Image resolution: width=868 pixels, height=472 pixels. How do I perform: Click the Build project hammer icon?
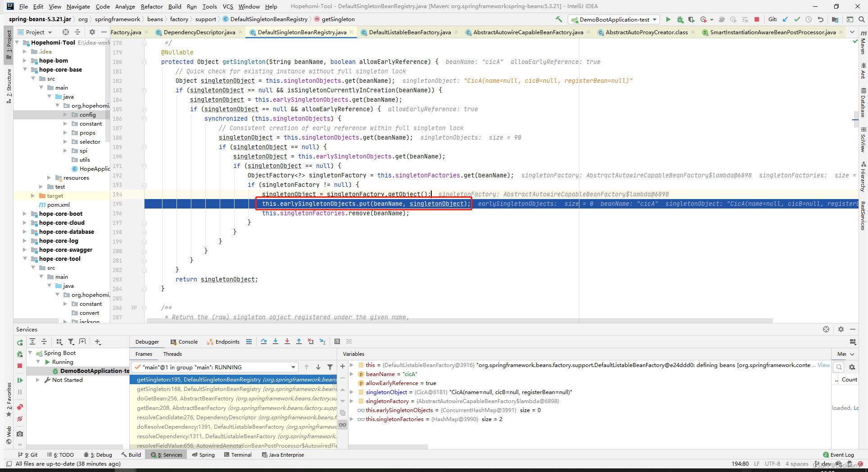pos(559,19)
